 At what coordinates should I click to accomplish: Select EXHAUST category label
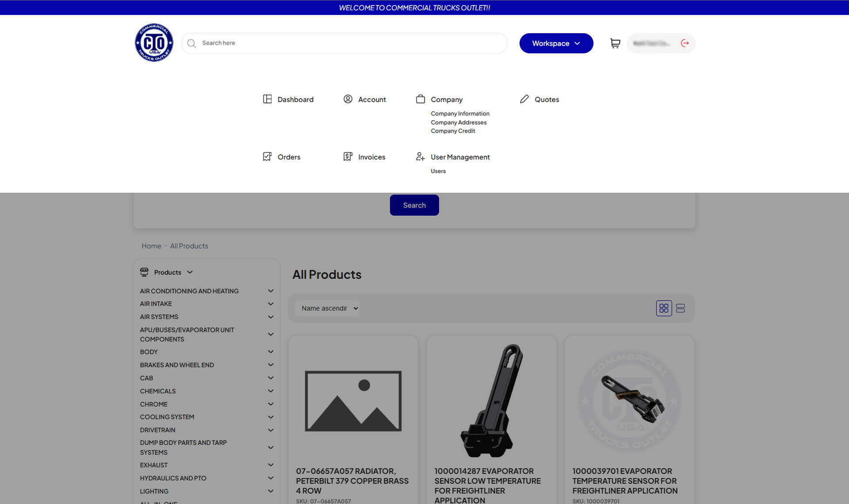click(154, 465)
